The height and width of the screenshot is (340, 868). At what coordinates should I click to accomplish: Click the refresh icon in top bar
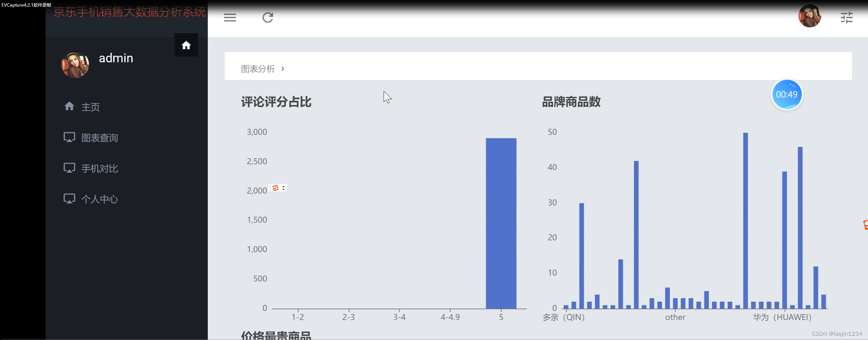click(x=268, y=18)
